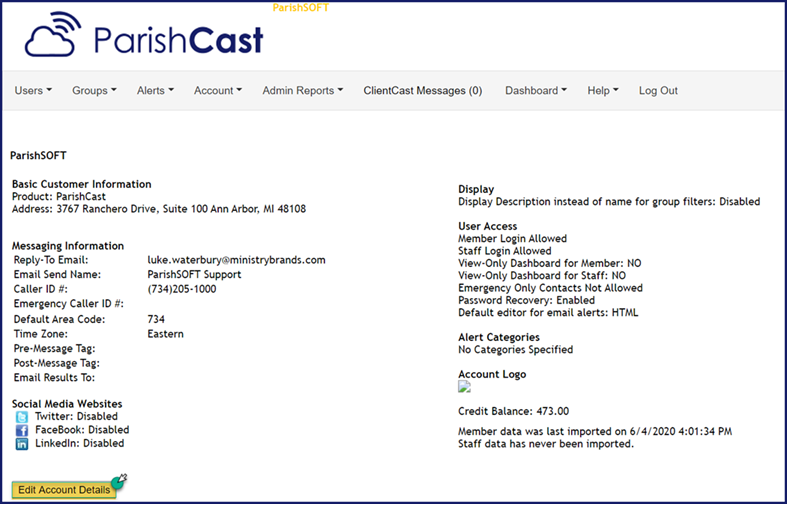Click the Email Send Name value ParishSOFT Support

point(194,275)
